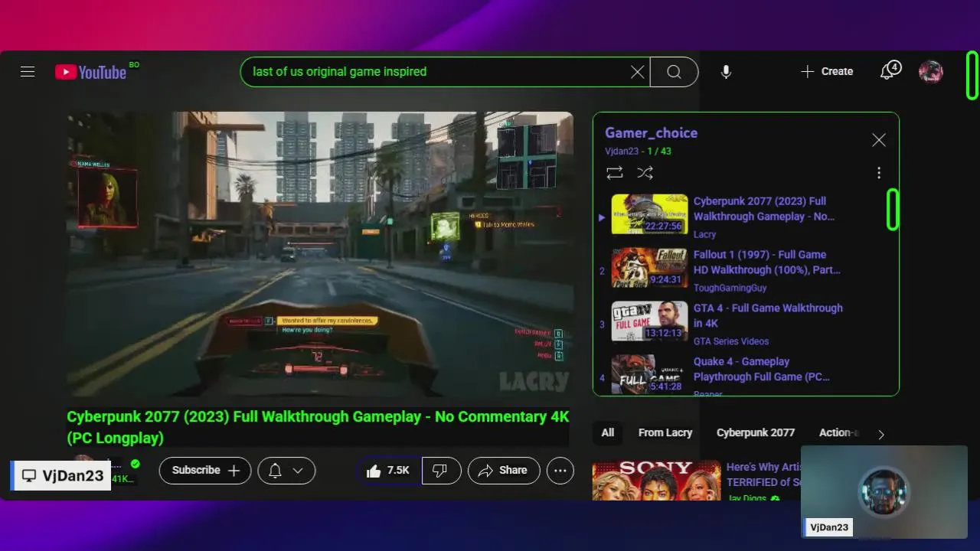The width and height of the screenshot is (980, 551).
Task: Select the partially visible Action chip
Action: [x=838, y=432]
